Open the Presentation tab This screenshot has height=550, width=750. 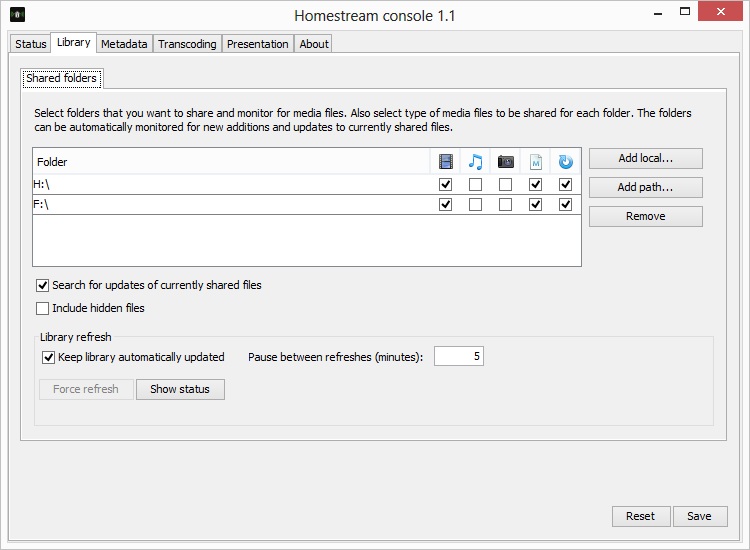point(257,44)
